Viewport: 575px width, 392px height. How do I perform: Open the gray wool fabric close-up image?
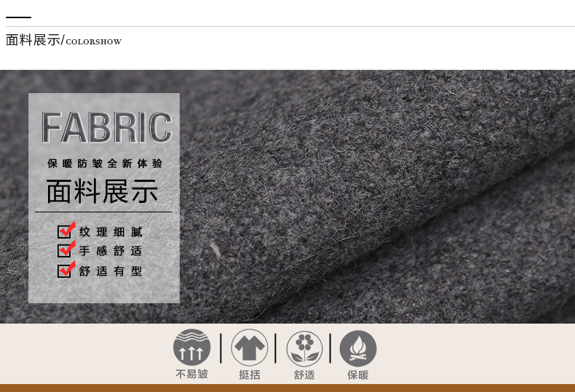378,196
